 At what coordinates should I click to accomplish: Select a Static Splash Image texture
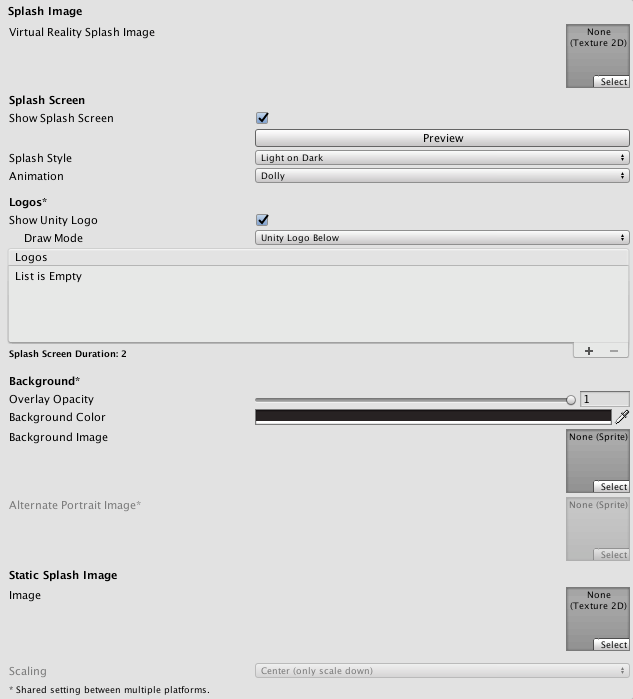(x=611, y=645)
